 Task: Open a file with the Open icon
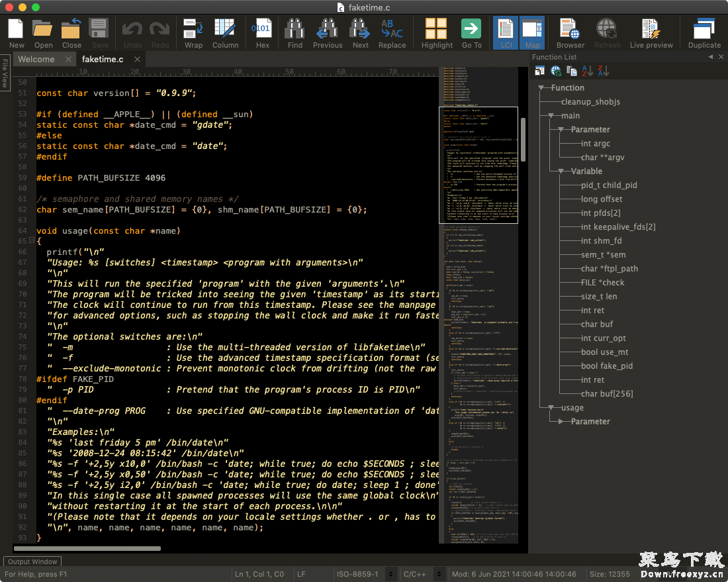pos(43,33)
